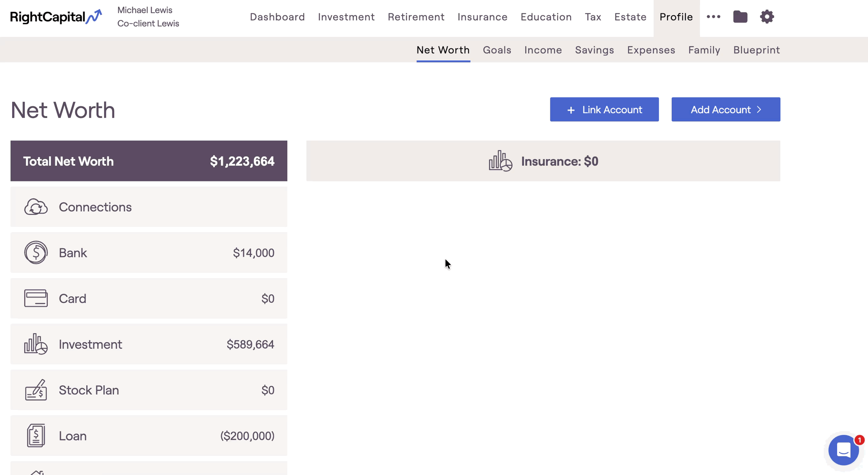Image resolution: width=868 pixels, height=475 pixels.
Task: Open the Dashboard menu item
Action: click(x=277, y=17)
